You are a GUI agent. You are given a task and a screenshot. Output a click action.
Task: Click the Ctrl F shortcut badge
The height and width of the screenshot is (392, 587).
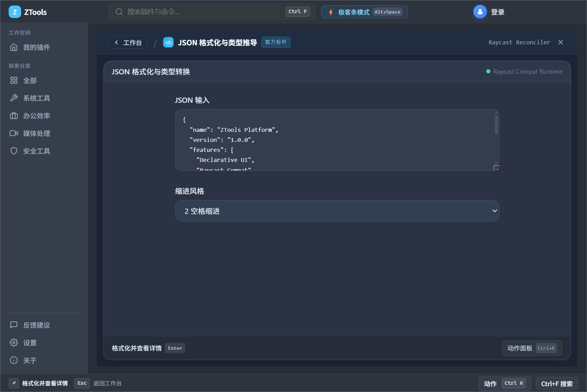click(x=297, y=11)
